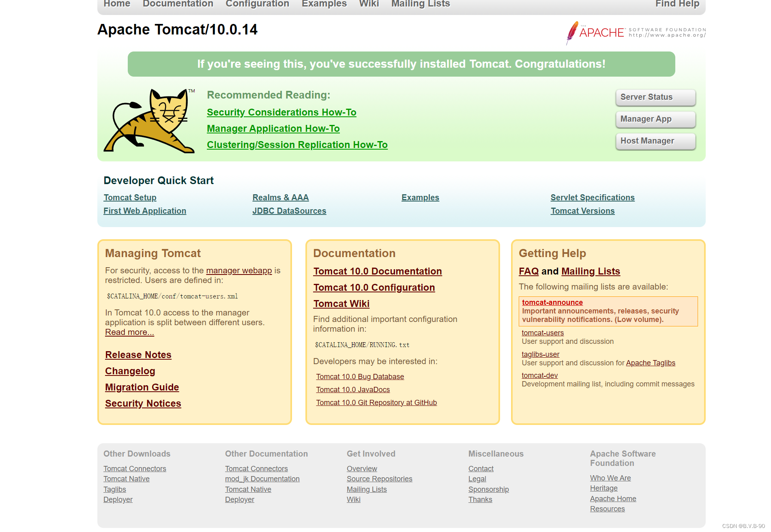Open Deployer under Other Downloads

[118, 500]
